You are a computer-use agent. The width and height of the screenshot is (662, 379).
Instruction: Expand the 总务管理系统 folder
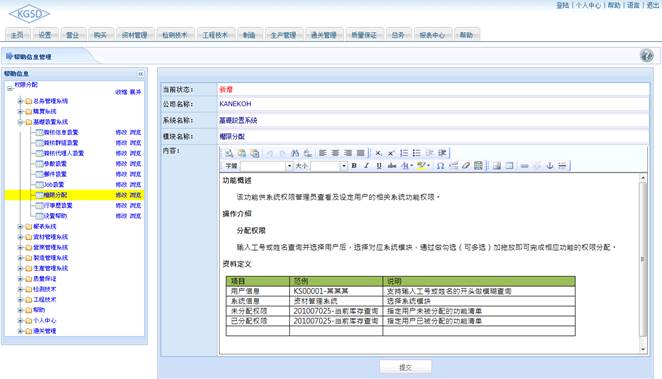[20, 101]
